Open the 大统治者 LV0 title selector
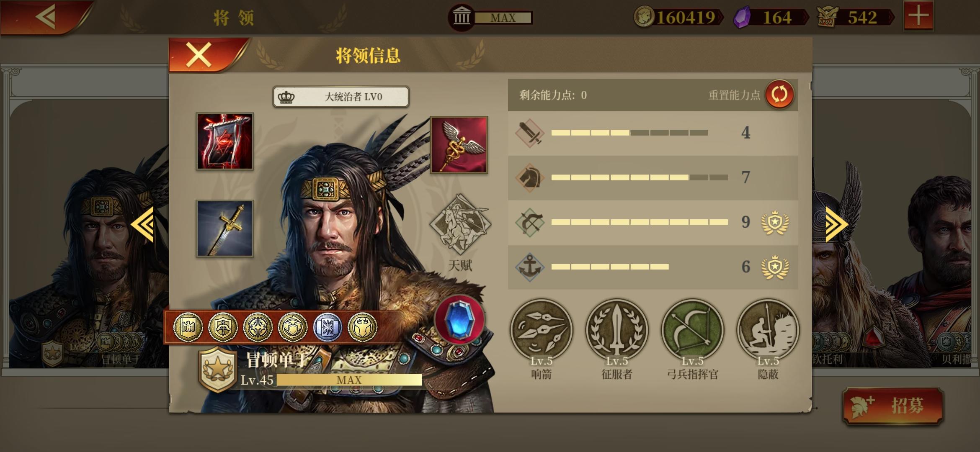Screen dimensions: 980x452 [x=341, y=97]
